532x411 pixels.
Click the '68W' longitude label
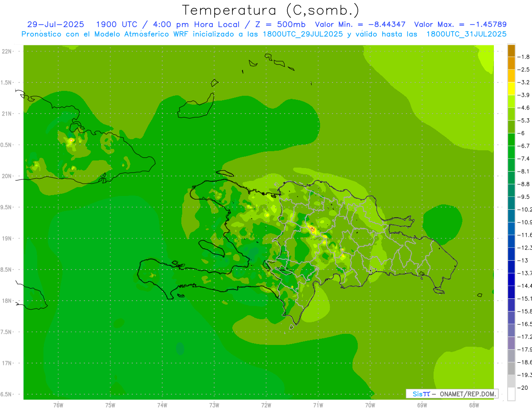474,405
